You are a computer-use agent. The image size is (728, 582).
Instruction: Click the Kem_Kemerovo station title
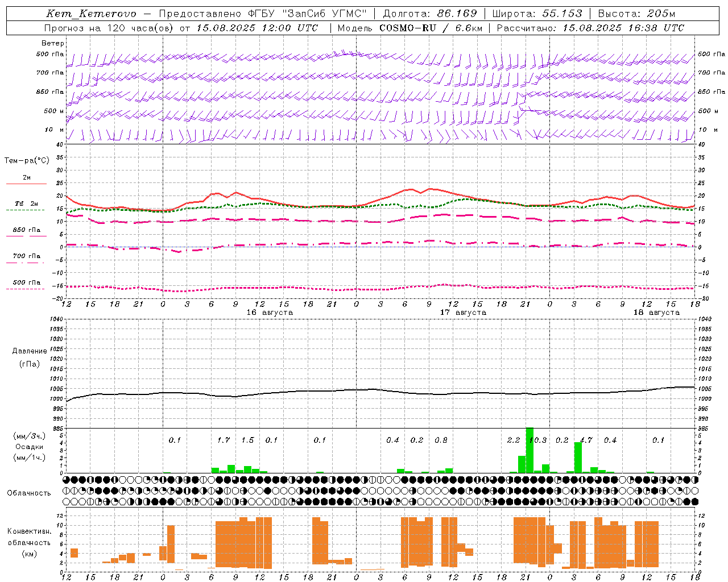tap(92, 14)
